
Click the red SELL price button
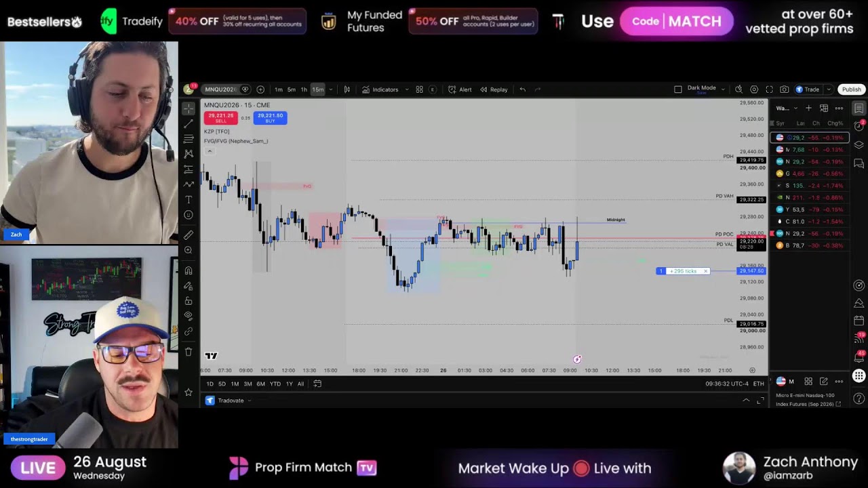[220, 118]
